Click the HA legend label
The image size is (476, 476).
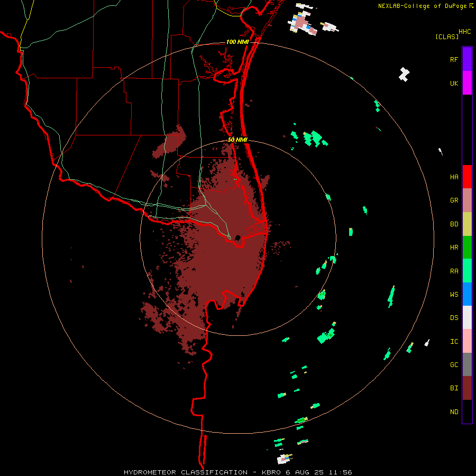pos(454,177)
